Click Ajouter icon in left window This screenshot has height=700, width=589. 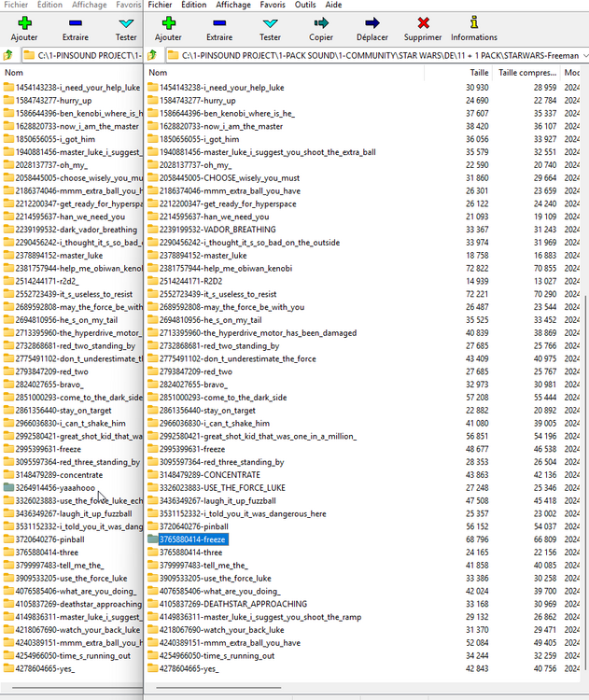[24, 23]
